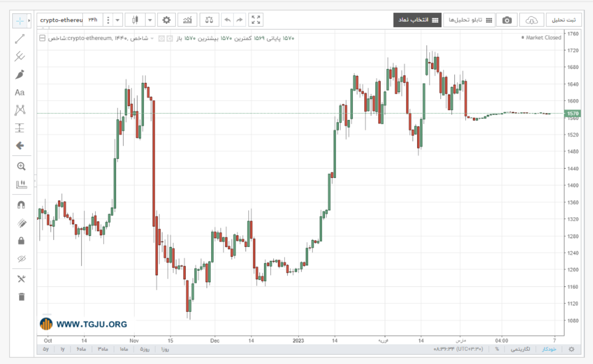Select the price range measurement tool

[20, 128]
